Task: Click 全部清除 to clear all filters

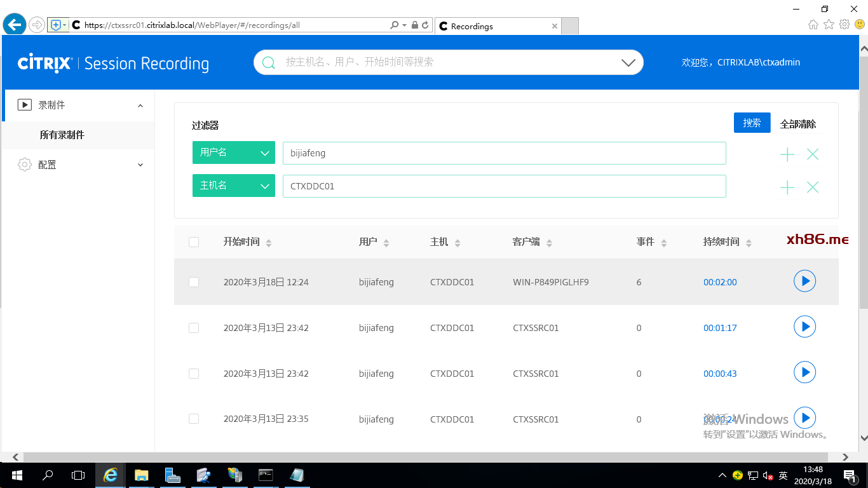Action: point(797,124)
